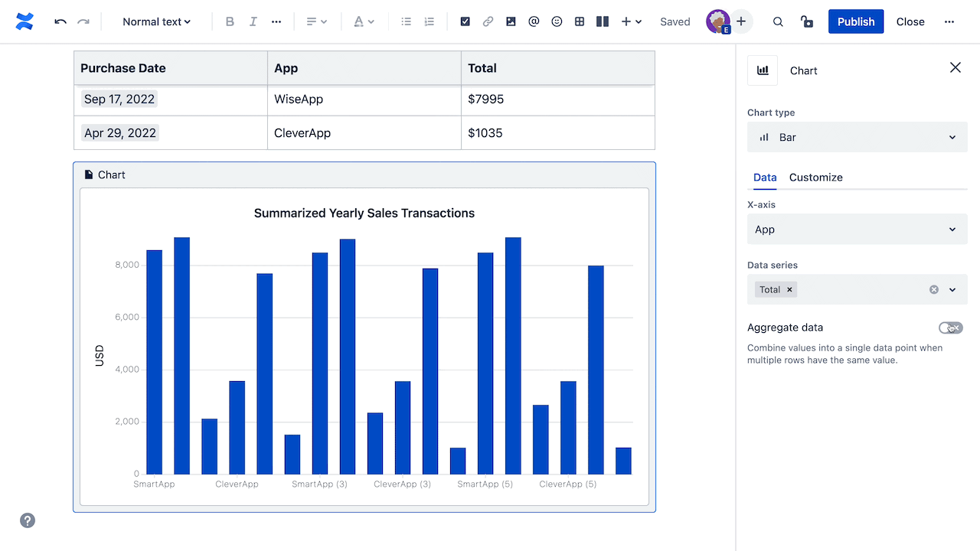Close the Chart settings panel
This screenshot has height=551, width=980.
955,67
